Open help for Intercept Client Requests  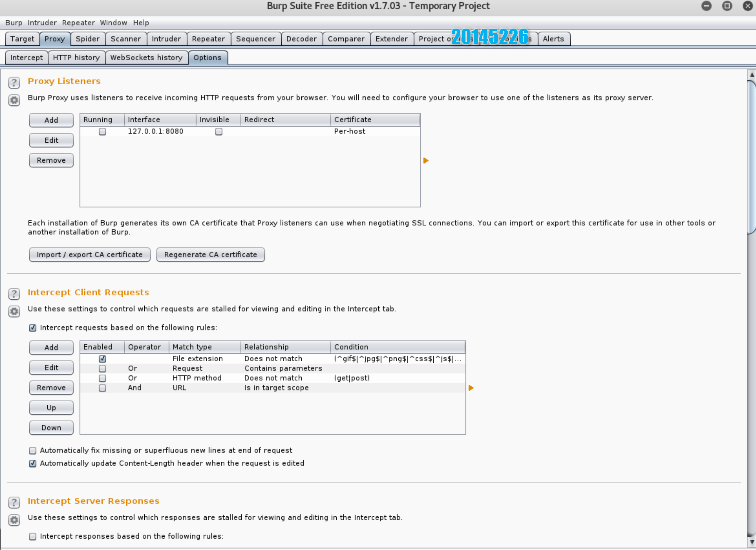pyautogui.click(x=14, y=294)
